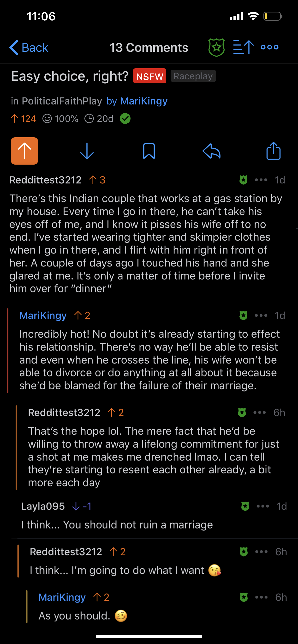Downvote the post with down arrow
The height and width of the screenshot is (644, 298).
87,151
